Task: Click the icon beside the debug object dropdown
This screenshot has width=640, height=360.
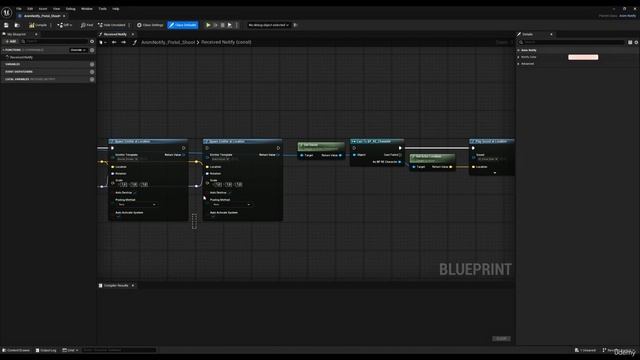Action: tap(295, 25)
